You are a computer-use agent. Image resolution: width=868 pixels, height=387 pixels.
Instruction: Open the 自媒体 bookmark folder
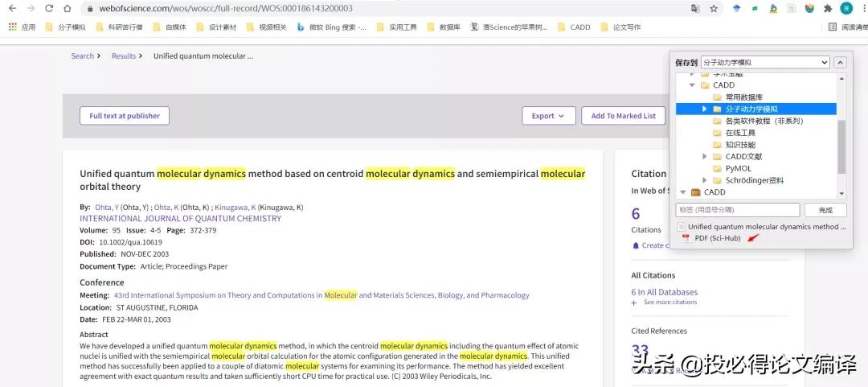pyautogui.click(x=170, y=27)
